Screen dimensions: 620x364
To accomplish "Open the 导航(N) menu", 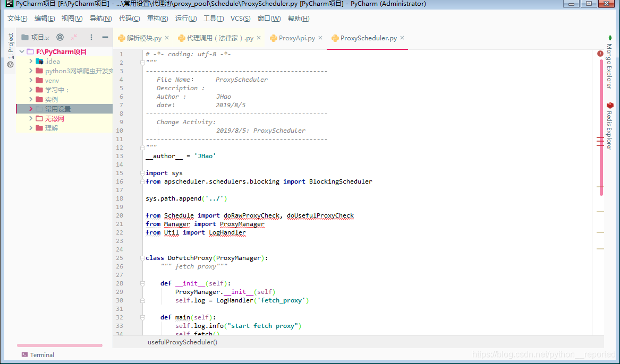I will click(101, 19).
